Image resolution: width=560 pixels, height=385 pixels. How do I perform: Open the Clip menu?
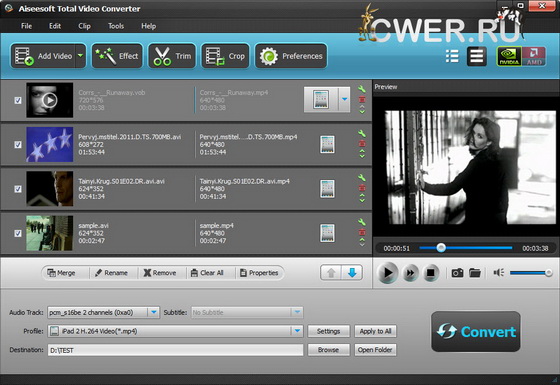(x=84, y=26)
